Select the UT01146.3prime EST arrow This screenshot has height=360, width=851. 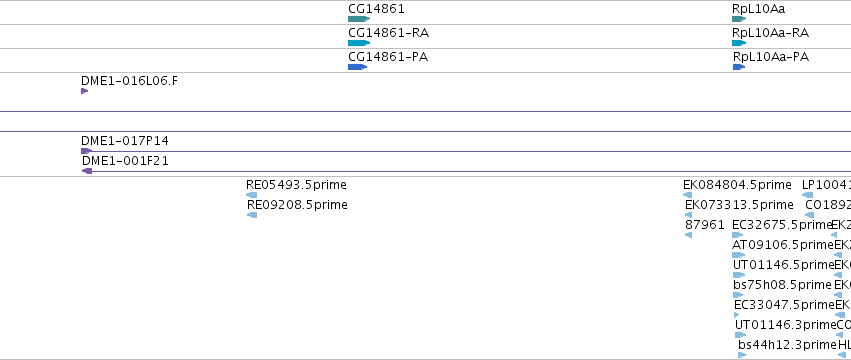(x=741, y=335)
